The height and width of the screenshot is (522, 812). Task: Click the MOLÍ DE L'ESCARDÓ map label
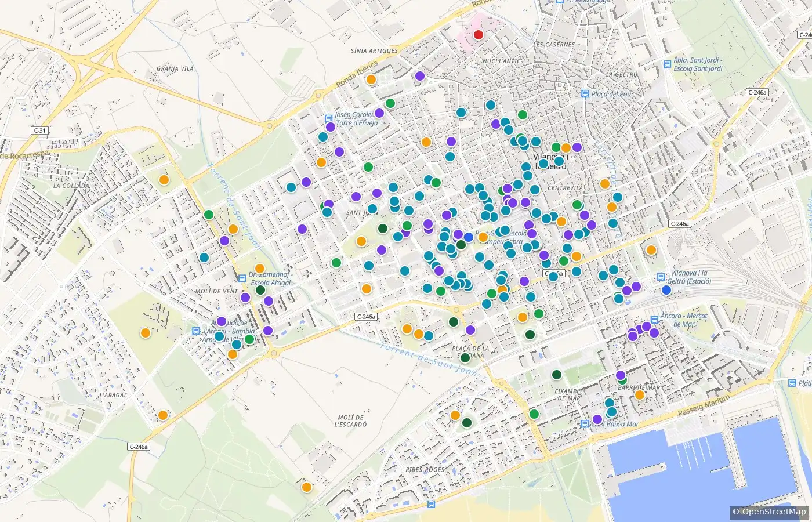pyautogui.click(x=351, y=421)
